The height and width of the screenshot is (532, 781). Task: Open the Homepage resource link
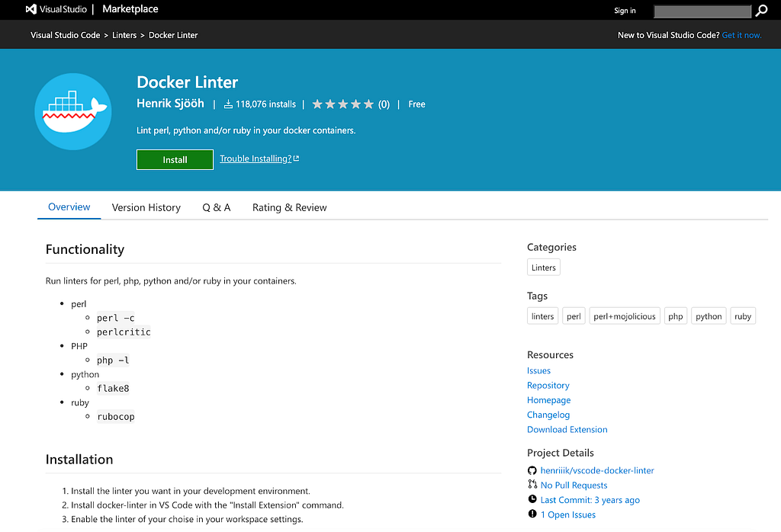pos(549,400)
